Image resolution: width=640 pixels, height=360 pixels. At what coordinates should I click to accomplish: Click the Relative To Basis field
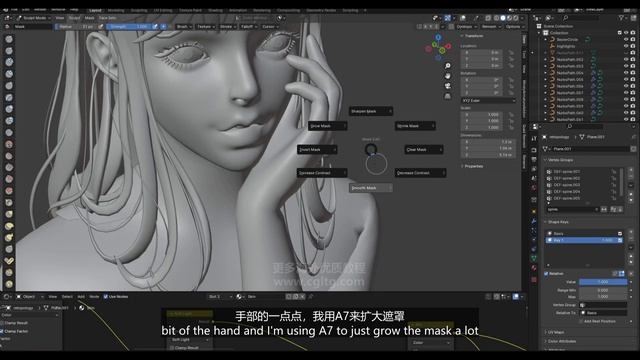click(604, 313)
